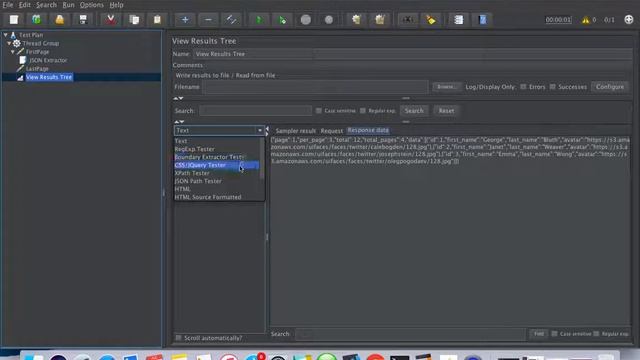Click the upper Search button
Screen dimensions: 640x360
pyautogui.click(x=414, y=111)
